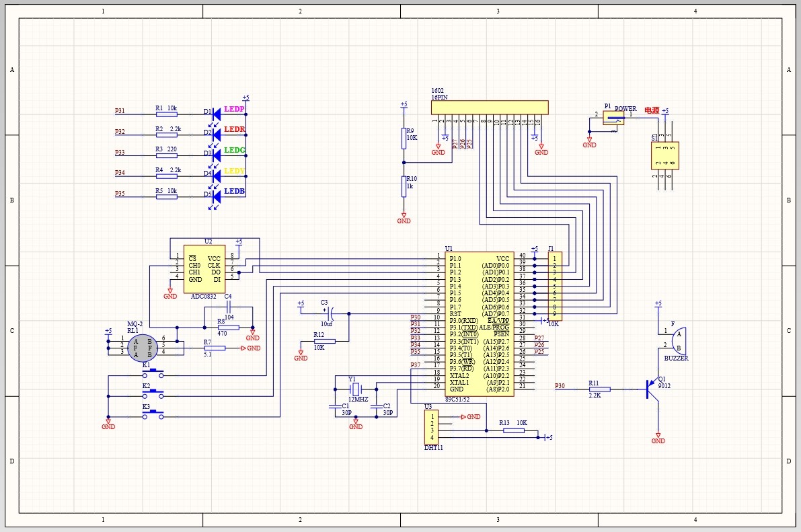801x532 pixels.
Task: Select the P1 POWER jack symbol
Action: click(613, 118)
